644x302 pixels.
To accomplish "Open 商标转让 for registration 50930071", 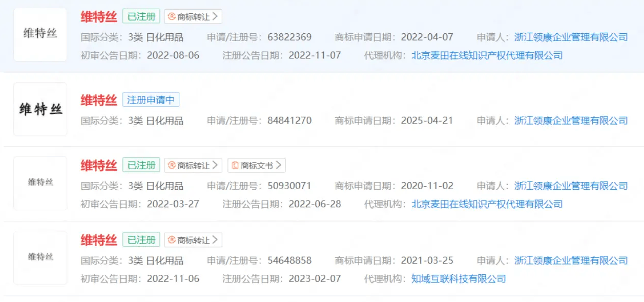I will (193, 165).
